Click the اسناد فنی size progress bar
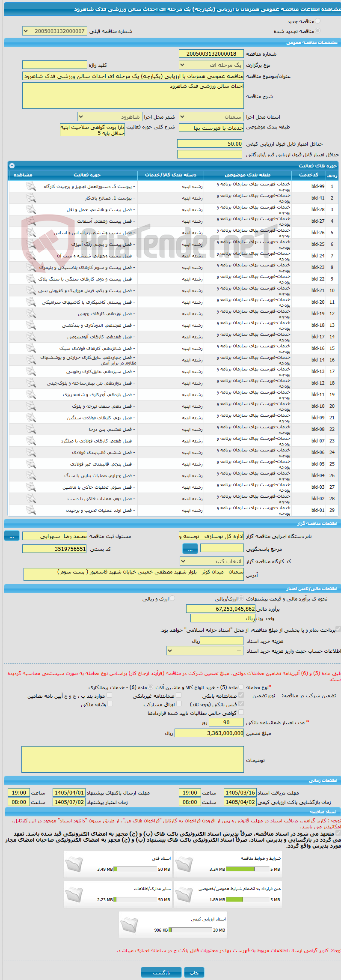This screenshot has width=341, height=980. click(136, 869)
